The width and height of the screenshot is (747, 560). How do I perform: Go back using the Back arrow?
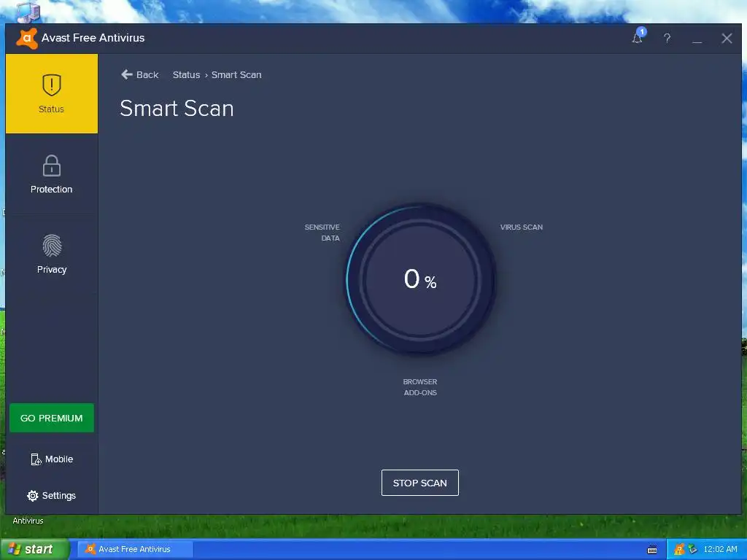tap(139, 75)
